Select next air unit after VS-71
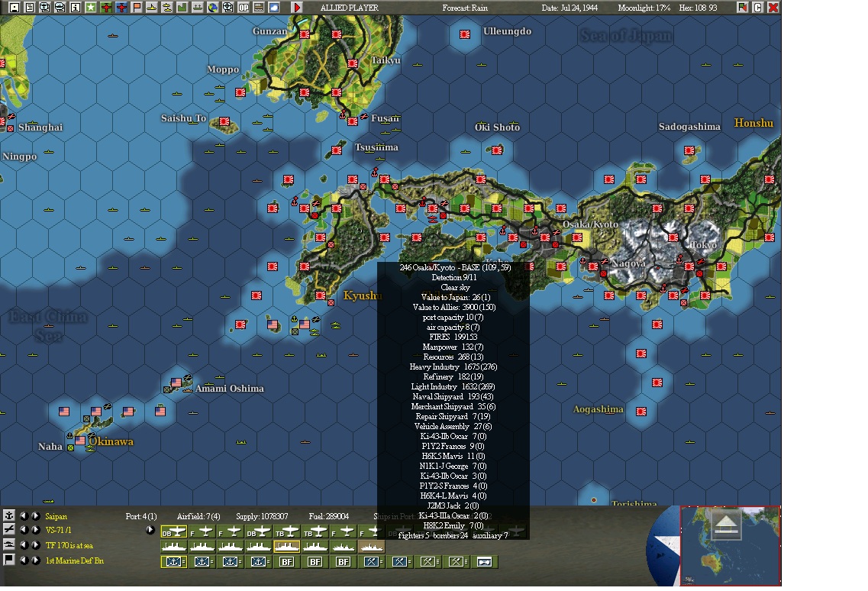 tap(35, 530)
